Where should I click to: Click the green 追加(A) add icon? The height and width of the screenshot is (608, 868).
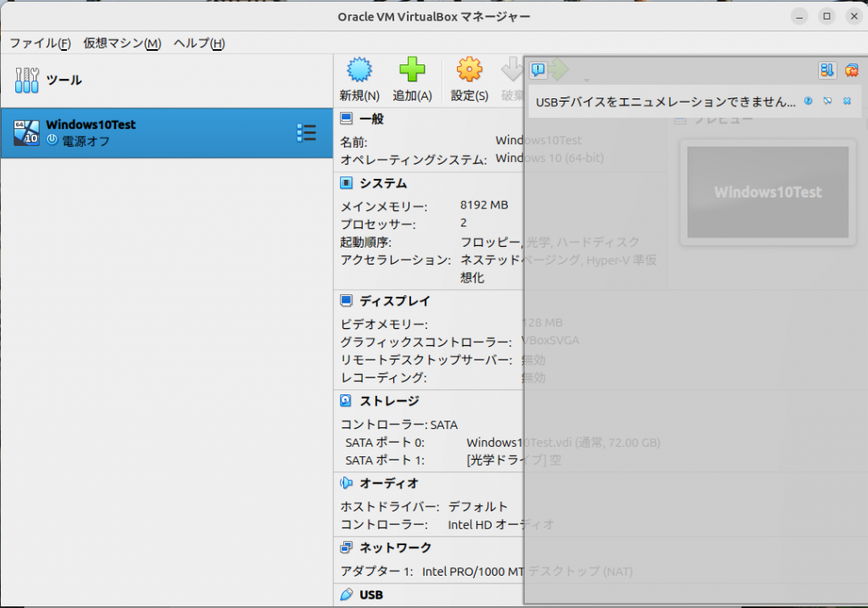pos(413,70)
